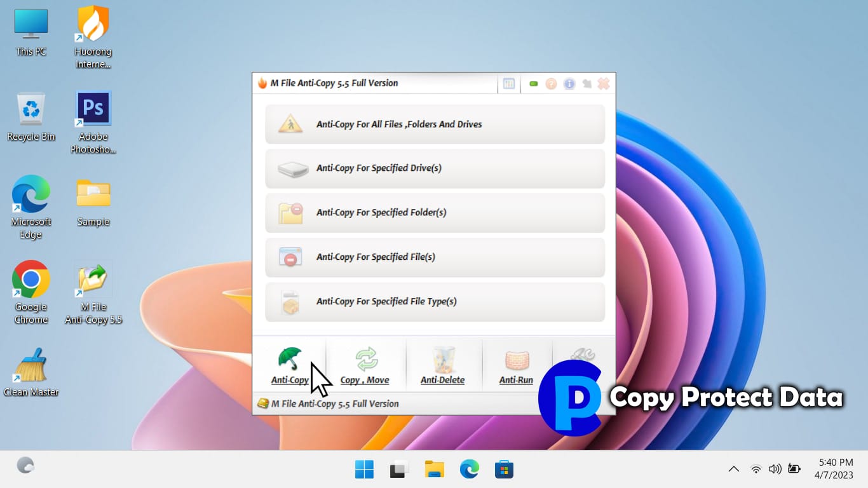This screenshot has width=868, height=488.
Task: Choose Anti-Copy For Specified File Type(s)
Action: point(435,302)
